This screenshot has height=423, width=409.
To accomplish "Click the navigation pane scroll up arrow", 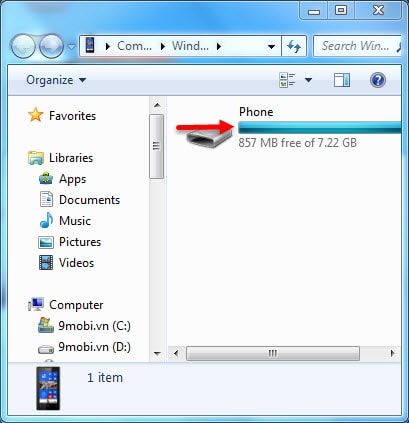I will 157,106.
